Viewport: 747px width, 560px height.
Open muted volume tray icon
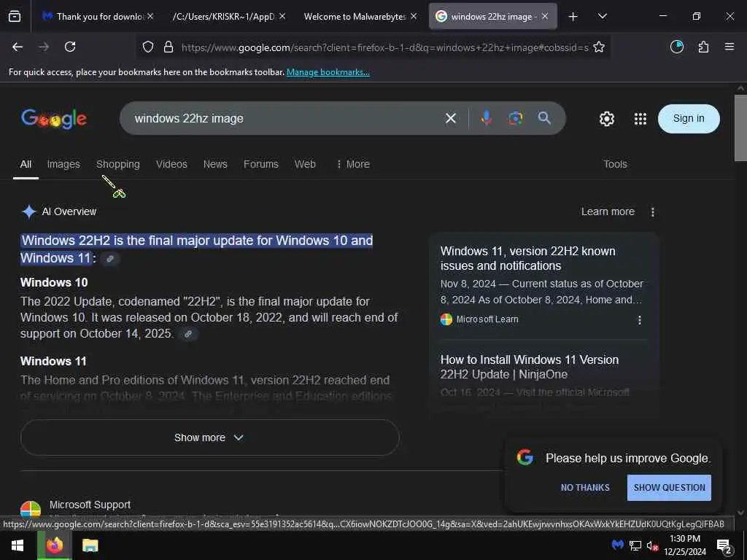pyautogui.click(x=652, y=545)
